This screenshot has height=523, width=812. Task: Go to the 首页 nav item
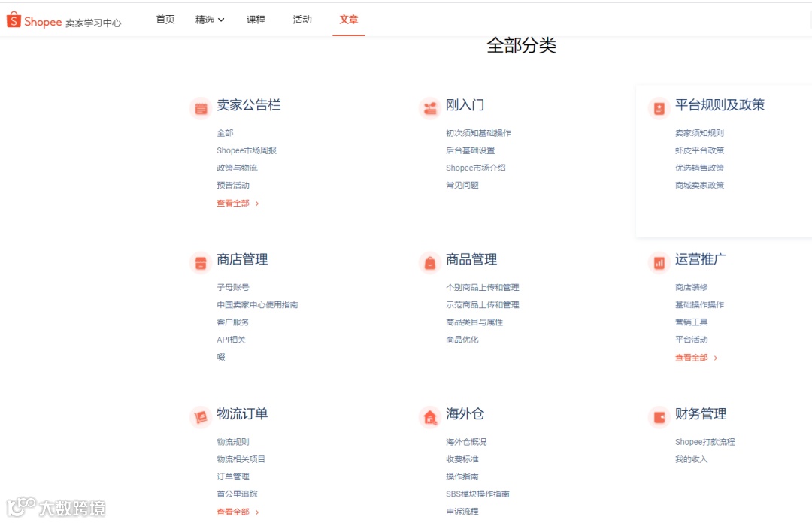[165, 19]
